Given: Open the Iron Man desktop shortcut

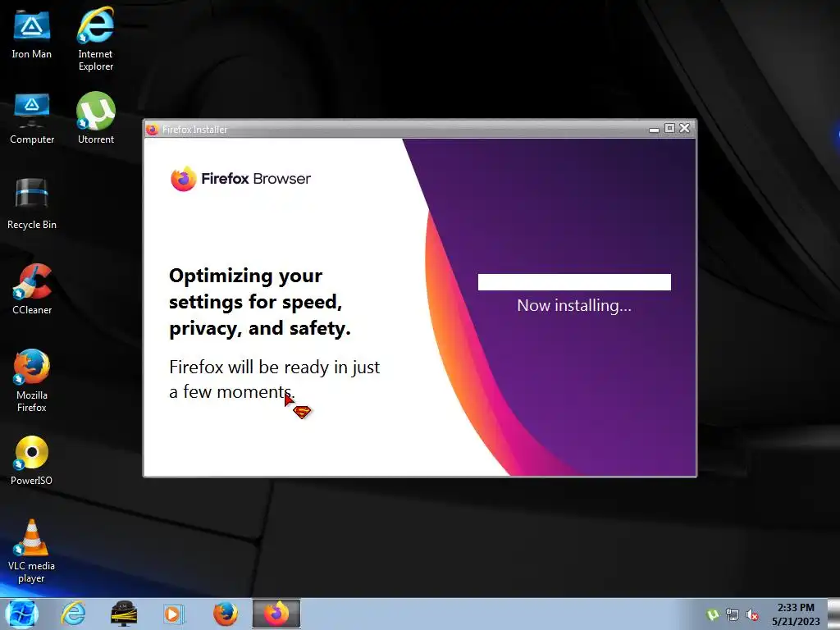Looking at the screenshot, I should coord(32,35).
